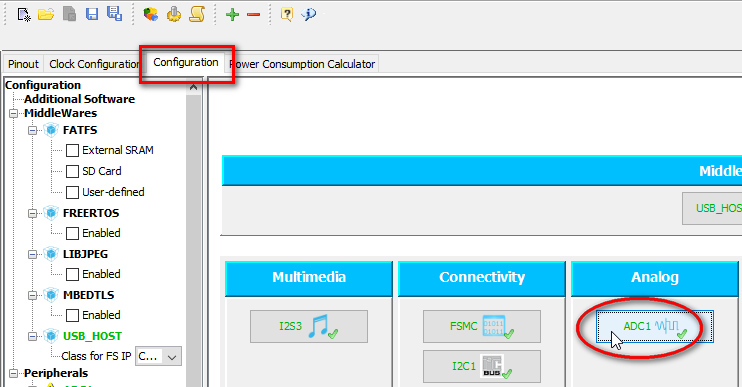The height and width of the screenshot is (387, 742).
Task: Open the Class for FS IP dropdown
Action: (x=159, y=357)
